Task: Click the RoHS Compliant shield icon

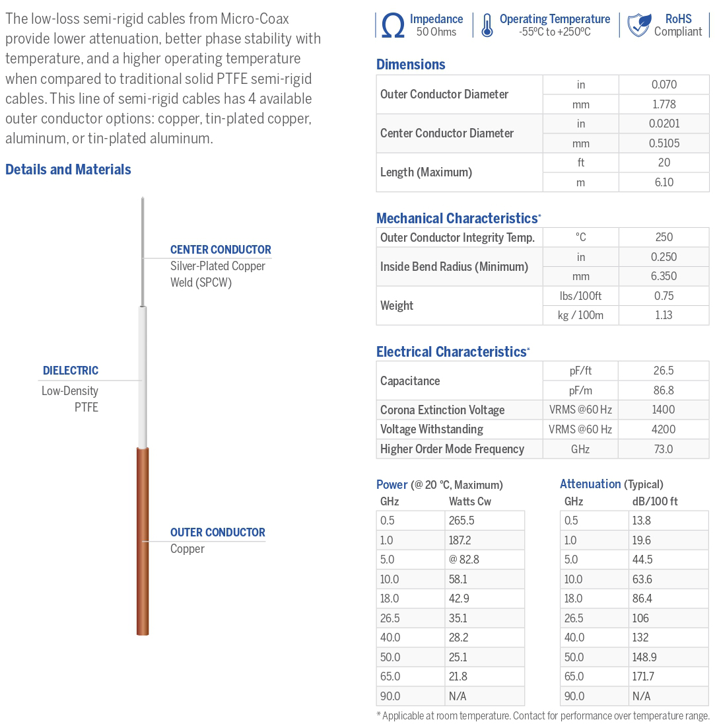Action: [638, 25]
